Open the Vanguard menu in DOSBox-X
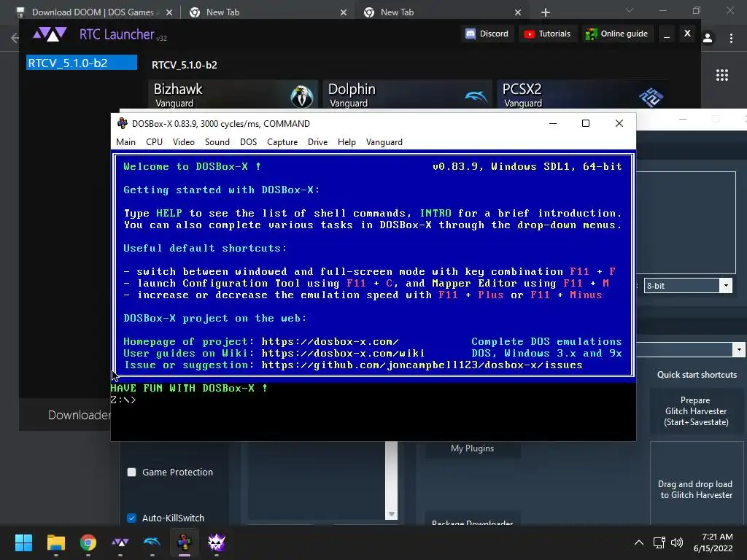Screen dimensions: 747x560 click(384, 142)
